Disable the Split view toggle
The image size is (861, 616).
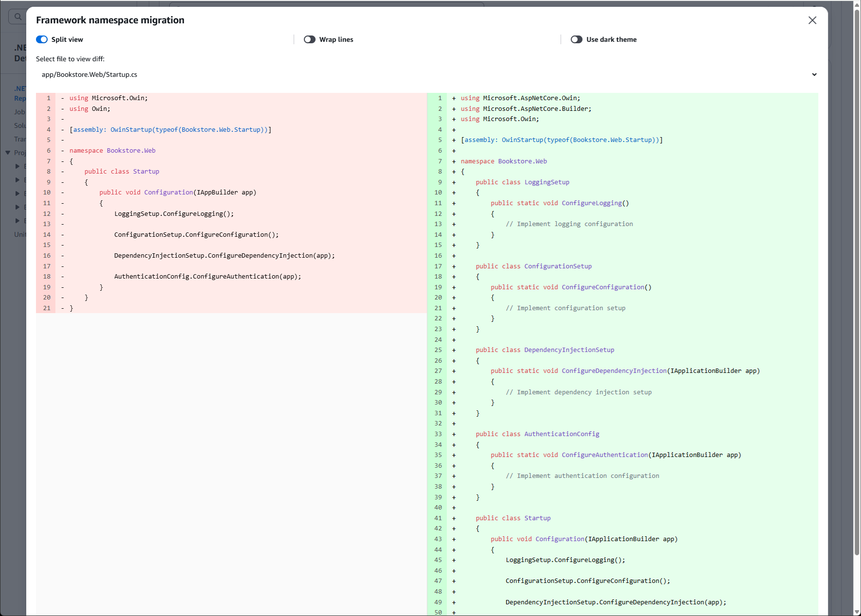(x=42, y=39)
